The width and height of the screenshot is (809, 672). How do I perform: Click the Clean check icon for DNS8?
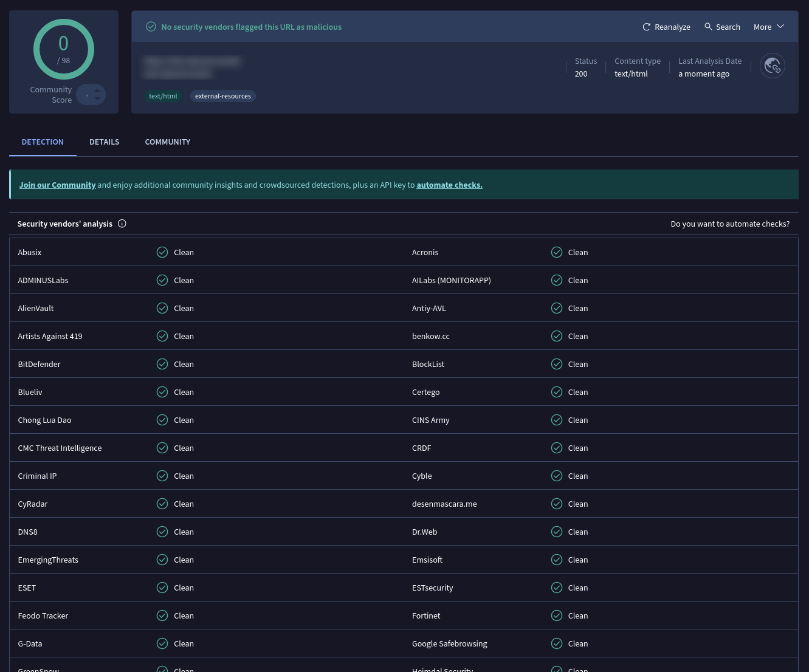(x=162, y=532)
